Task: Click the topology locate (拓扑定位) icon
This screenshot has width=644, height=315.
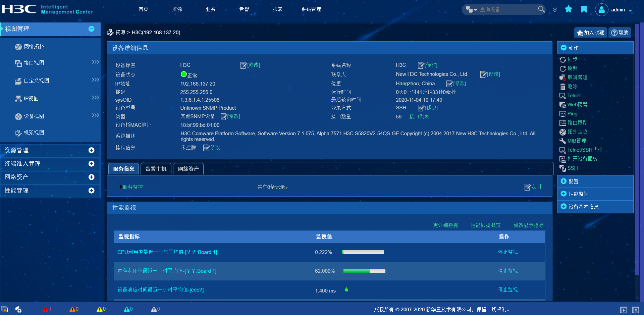Action: (x=562, y=132)
